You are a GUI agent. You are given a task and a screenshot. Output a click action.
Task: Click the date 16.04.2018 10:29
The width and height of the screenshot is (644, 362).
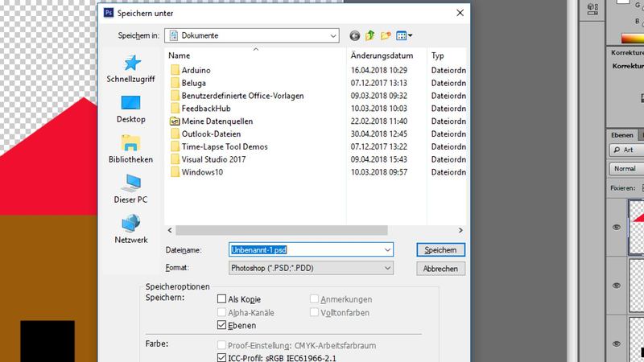tap(379, 70)
